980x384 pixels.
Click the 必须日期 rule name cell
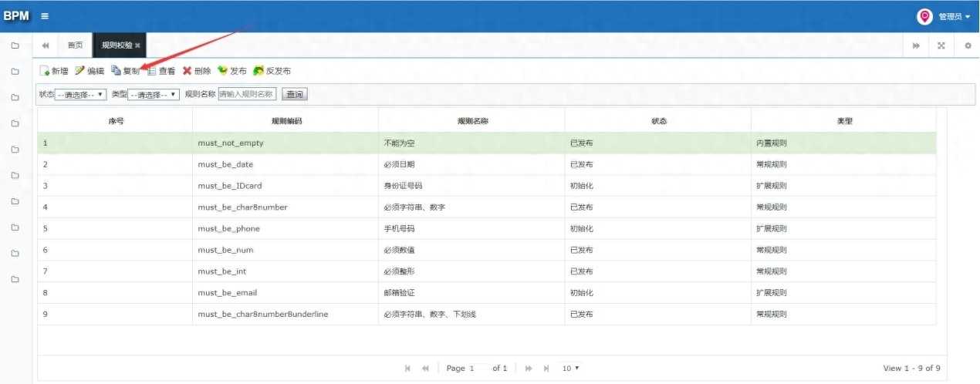pyautogui.click(x=472, y=164)
